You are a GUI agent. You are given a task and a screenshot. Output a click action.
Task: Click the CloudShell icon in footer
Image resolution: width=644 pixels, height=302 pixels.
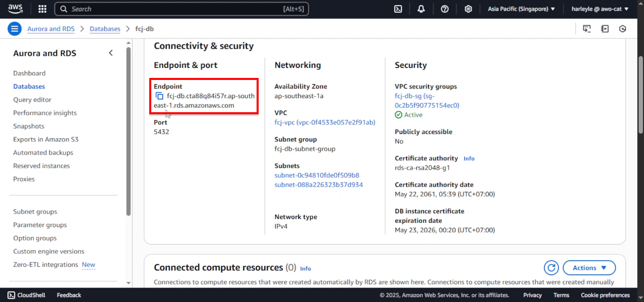click(11, 295)
